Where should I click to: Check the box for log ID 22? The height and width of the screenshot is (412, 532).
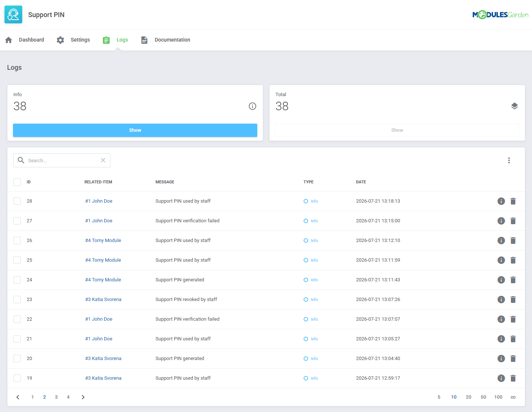click(x=17, y=319)
